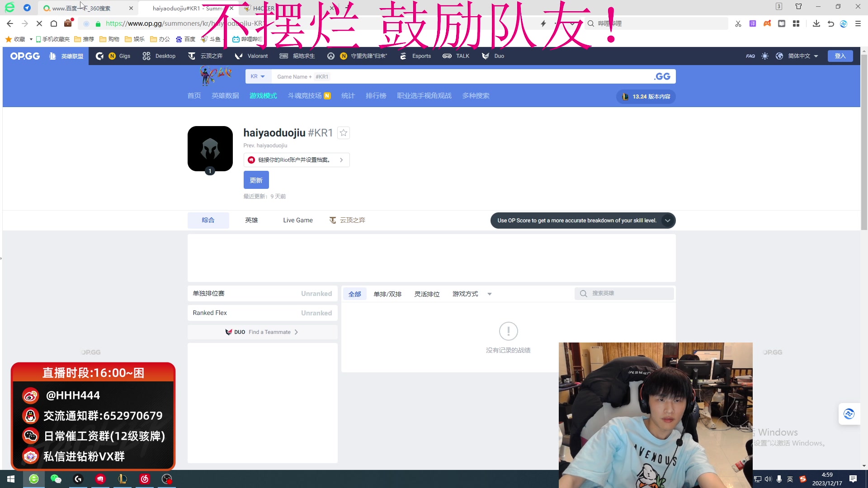This screenshot has height=488, width=868.
Task: Open the League of Legends taskbar icon
Action: (123, 479)
